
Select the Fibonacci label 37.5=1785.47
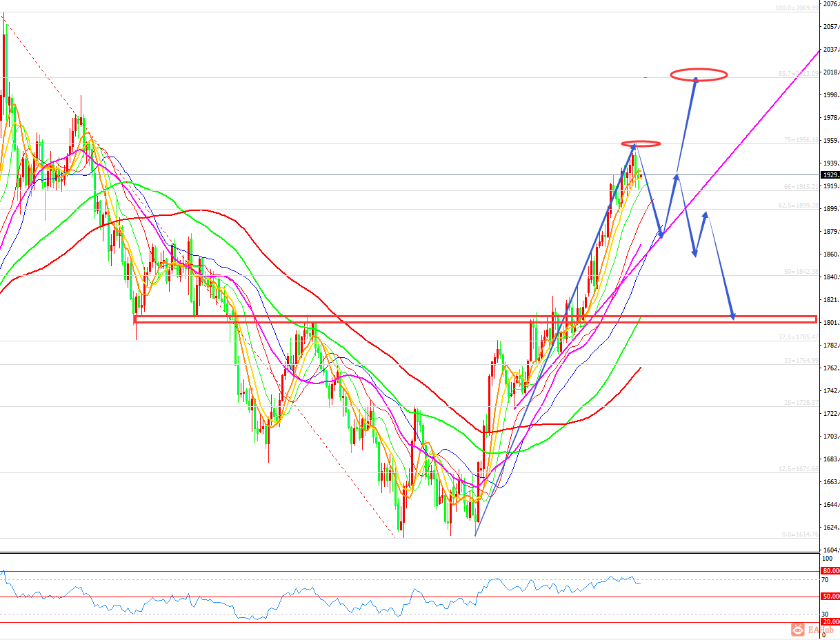tap(799, 337)
